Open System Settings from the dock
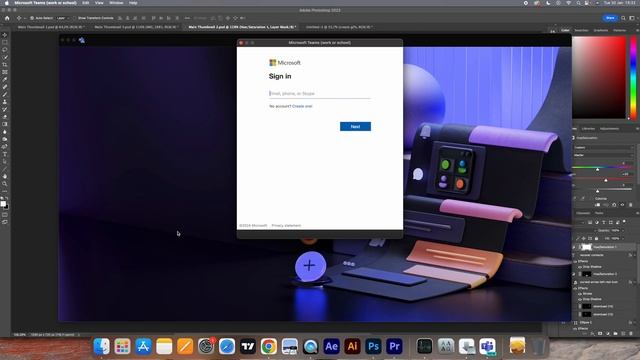This screenshot has width=640, height=360. (206, 347)
